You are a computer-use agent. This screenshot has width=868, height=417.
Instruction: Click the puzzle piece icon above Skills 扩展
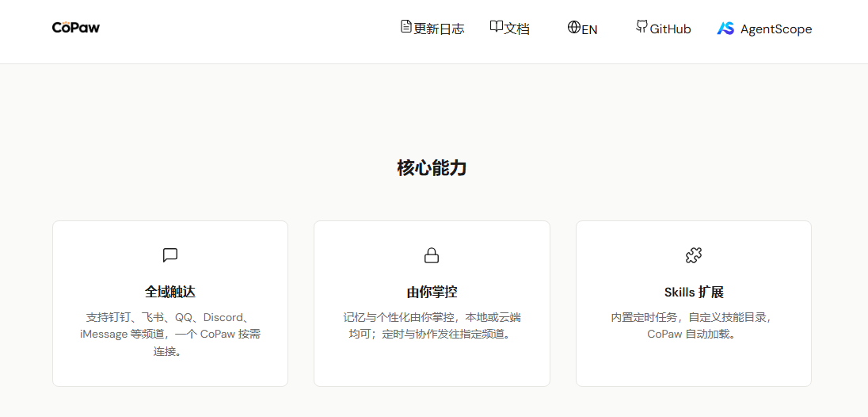click(x=694, y=255)
